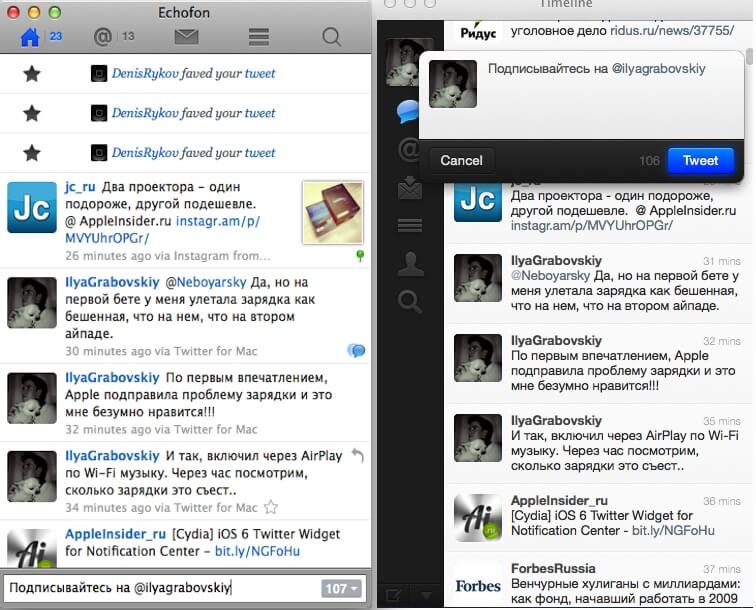756x610 pixels.
Task: Open bit.ly/NGFoHu link in Twitter timeline
Action: [673, 530]
